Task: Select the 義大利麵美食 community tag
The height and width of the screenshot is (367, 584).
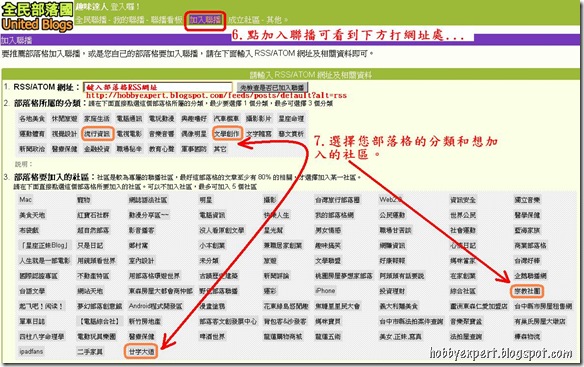Action: [399, 306]
